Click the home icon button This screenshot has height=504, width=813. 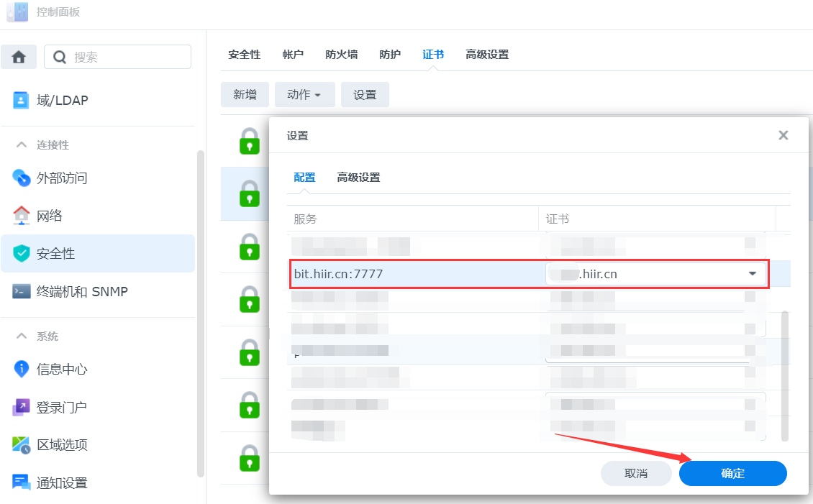click(19, 57)
